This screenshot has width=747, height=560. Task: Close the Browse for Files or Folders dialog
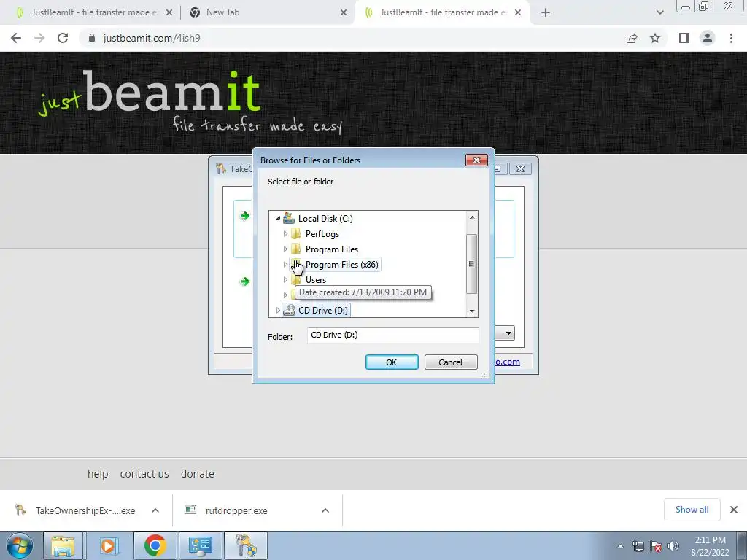click(476, 160)
